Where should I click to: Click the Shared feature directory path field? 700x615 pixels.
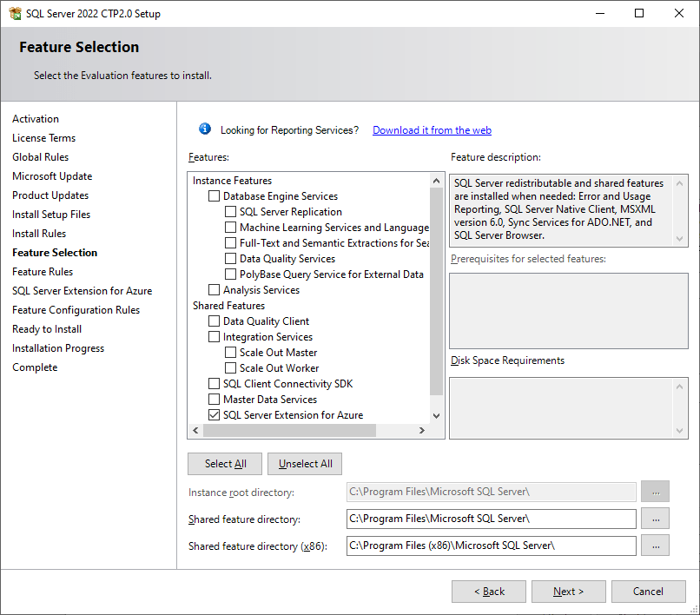coord(492,519)
